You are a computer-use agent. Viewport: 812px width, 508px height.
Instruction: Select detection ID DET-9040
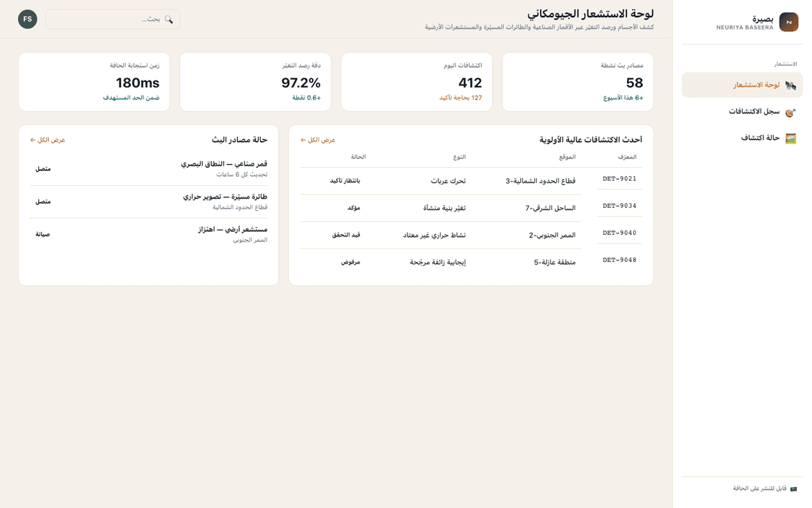click(620, 233)
